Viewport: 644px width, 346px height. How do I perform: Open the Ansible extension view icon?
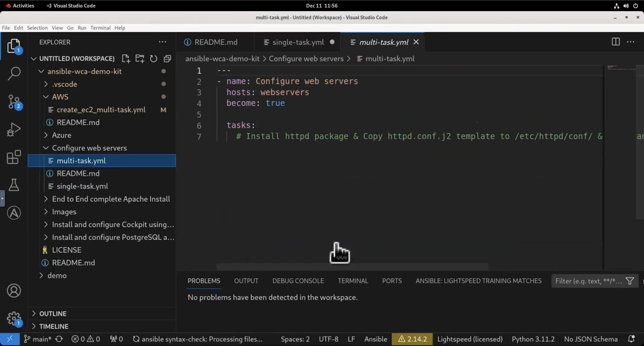[14, 213]
